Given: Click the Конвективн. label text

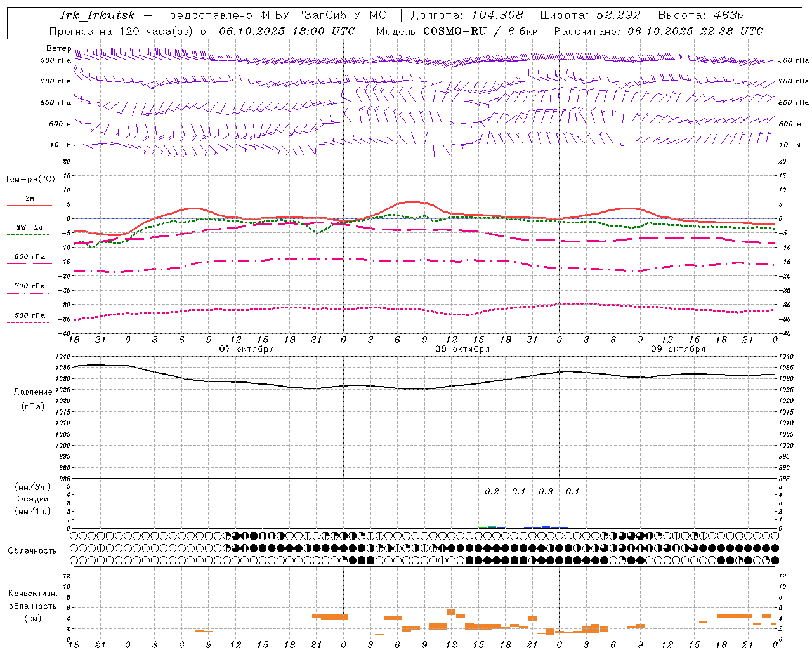Looking at the screenshot, I should [32, 594].
